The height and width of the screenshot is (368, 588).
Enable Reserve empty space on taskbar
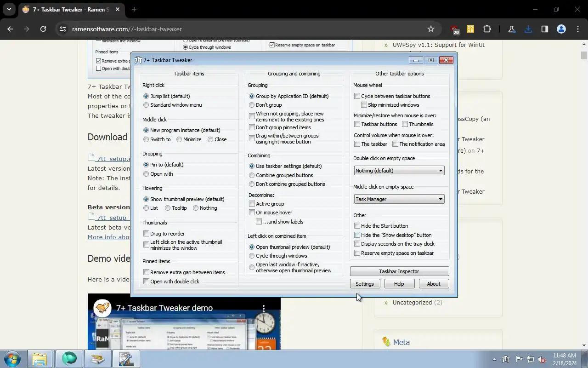tap(394, 253)
